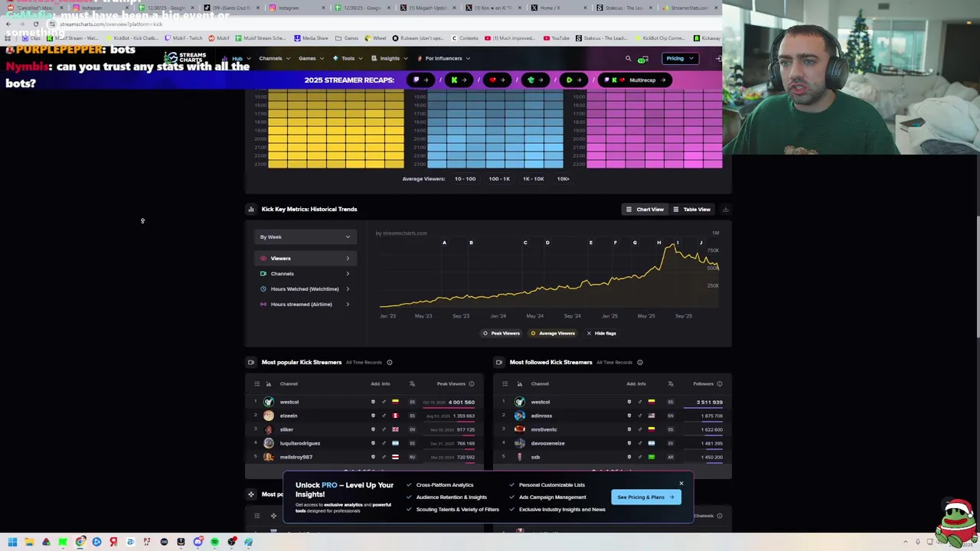Open westcol in Most popular Kick Streamers

click(289, 402)
